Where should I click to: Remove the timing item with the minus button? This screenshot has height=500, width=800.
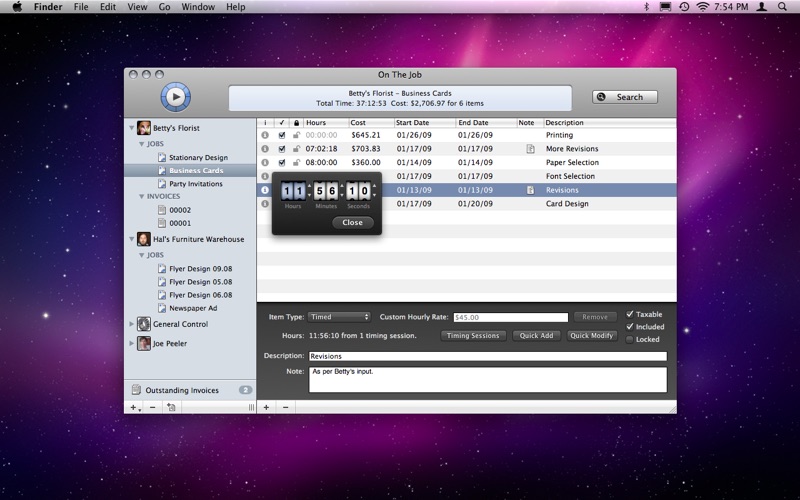point(286,407)
